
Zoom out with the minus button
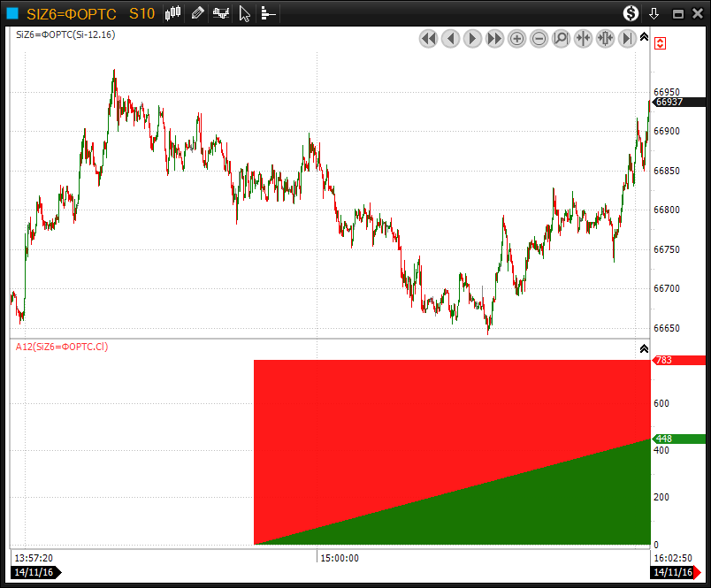[x=539, y=38]
